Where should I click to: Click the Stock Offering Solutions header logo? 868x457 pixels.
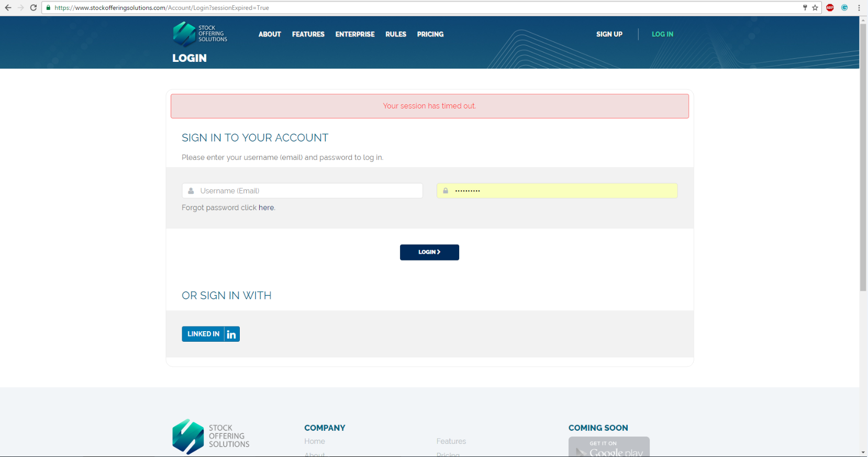pos(200,34)
